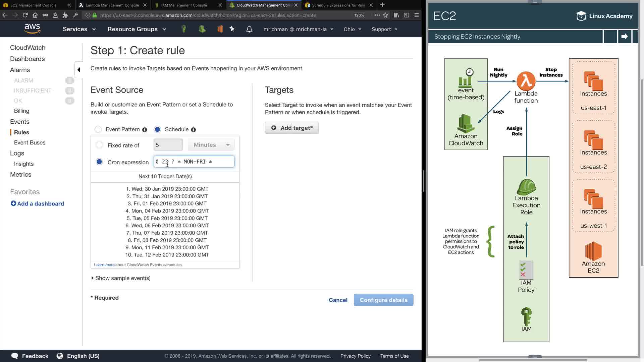Click the Cancel link
644x362 pixels.
click(x=338, y=300)
